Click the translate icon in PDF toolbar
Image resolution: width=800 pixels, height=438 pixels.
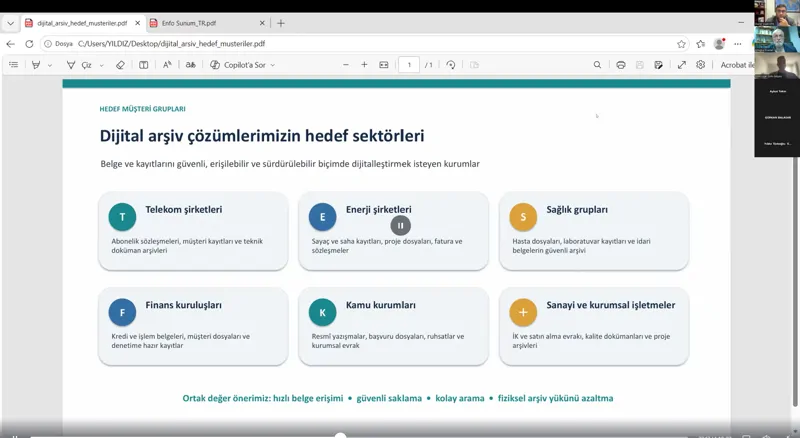click(x=190, y=65)
